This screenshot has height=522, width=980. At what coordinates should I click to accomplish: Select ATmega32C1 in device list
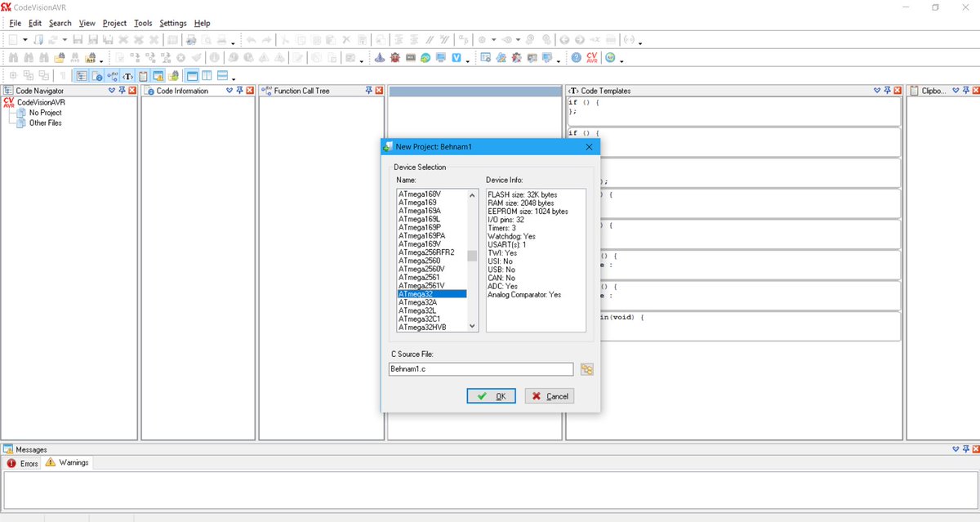(431, 319)
